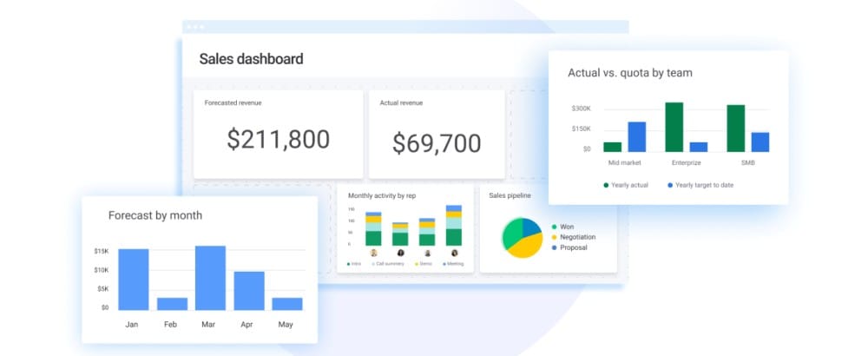Click the $150K axis label
The width and height of the screenshot is (868, 356).
tap(582, 129)
